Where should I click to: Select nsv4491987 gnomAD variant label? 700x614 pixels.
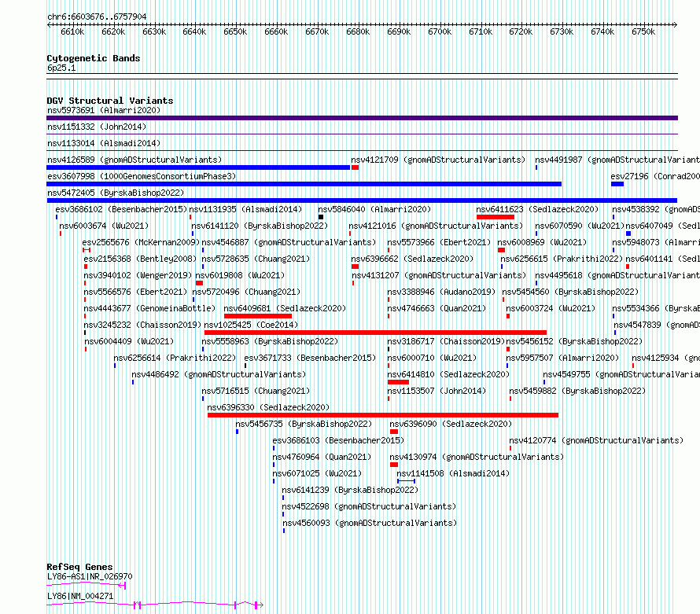point(617,160)
